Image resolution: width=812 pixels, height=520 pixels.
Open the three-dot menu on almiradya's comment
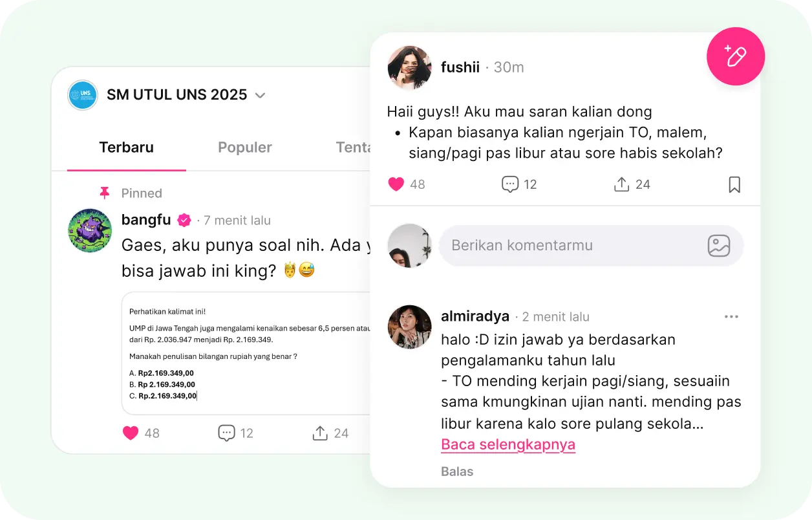pos(731,317)
